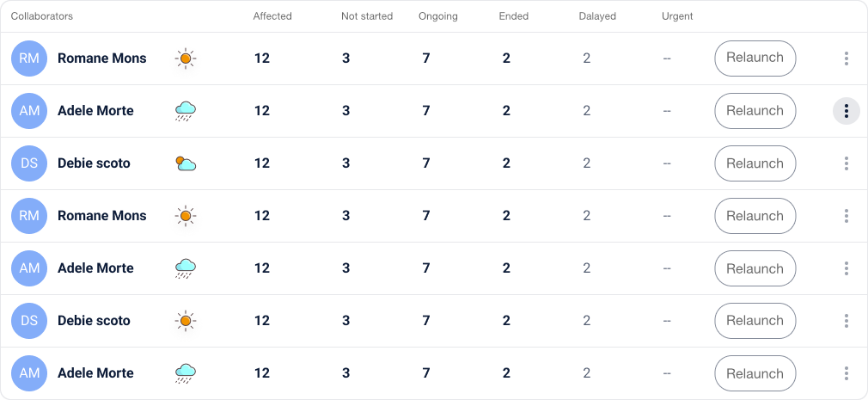This screenshot has width=868, height=400.
Task: Sort by the Affected column header
Action: pos(272,16)
